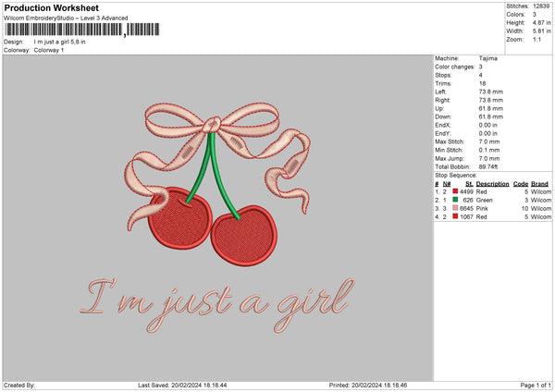This screenshot has width=555, height=392.
Task: Click 'Wilcom EmbroideryStudio – Level 3 Advanced' text
Action: 66,18
